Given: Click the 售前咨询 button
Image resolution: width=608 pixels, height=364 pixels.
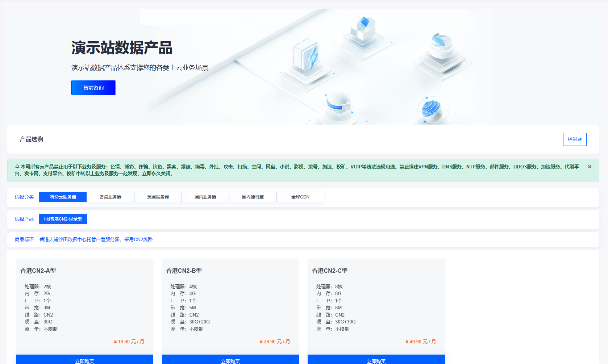Looking at the screenshot, I should tap(93, 88).
